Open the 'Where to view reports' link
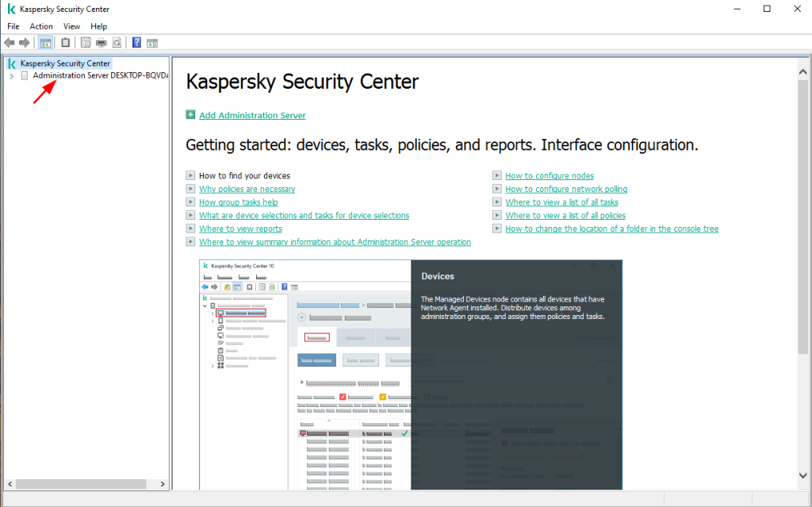812x507 pixels. coord(240,229)
